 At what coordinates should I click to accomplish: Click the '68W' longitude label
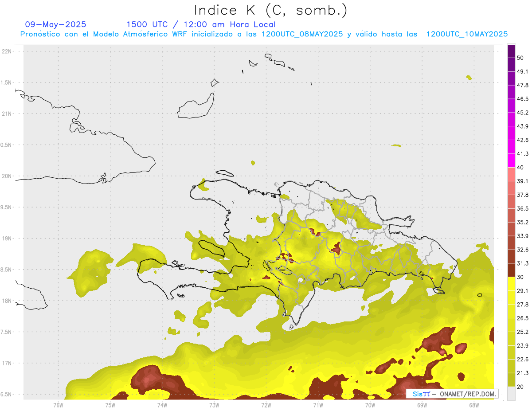click(473, 405)
